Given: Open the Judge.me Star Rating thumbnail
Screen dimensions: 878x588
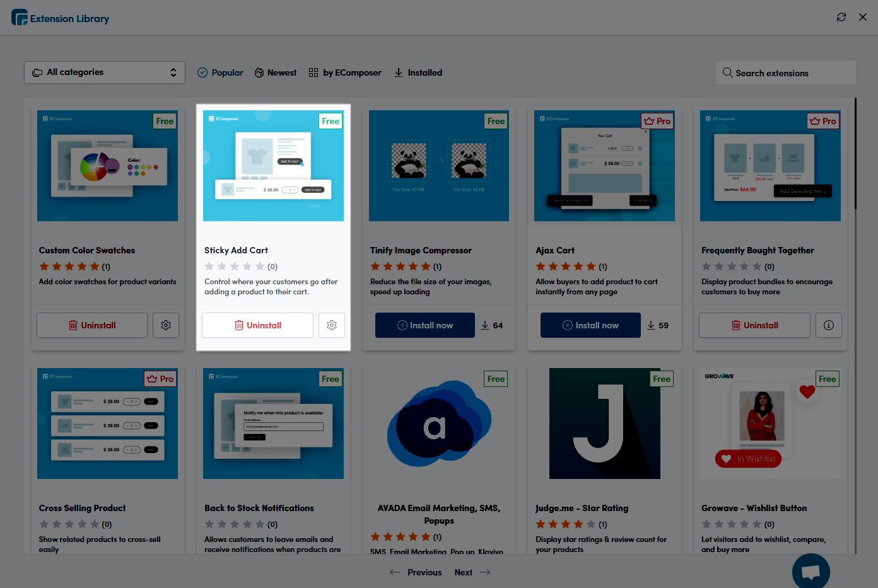Looking at the screenshot, I should click(604, 424).
